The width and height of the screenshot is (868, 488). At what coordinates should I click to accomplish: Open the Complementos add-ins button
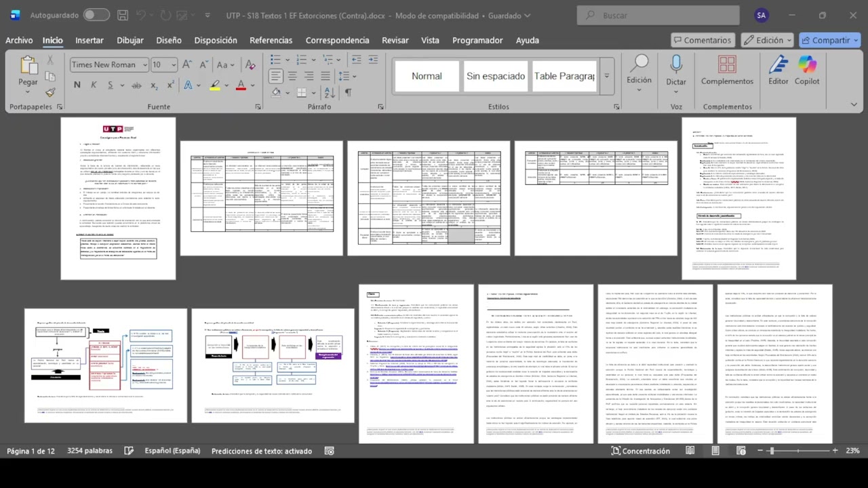point(727,70)
